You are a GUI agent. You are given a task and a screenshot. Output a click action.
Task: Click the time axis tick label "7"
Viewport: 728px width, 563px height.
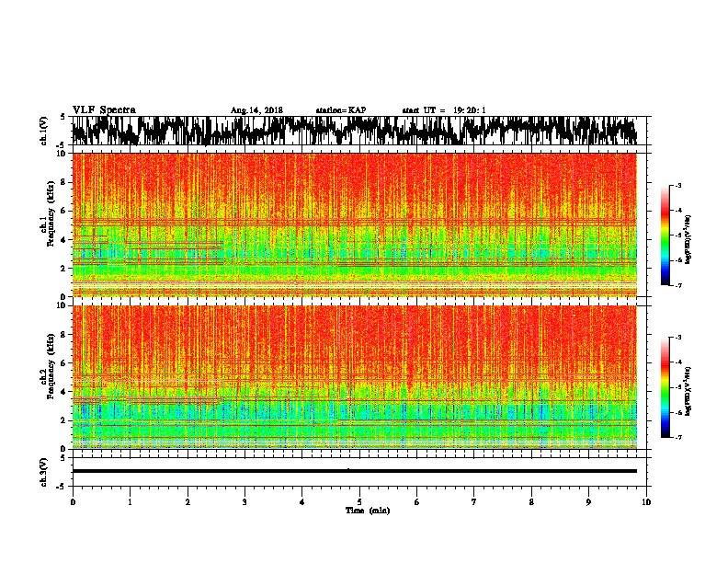click(474, 502)
